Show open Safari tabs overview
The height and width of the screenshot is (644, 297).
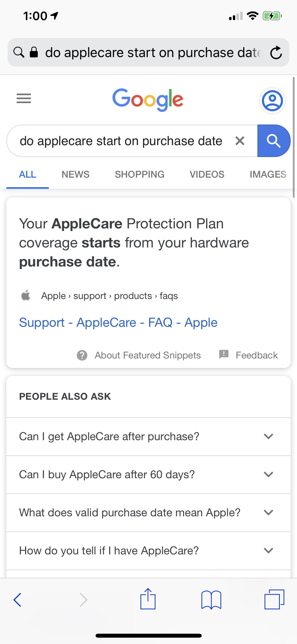(274, 600)
